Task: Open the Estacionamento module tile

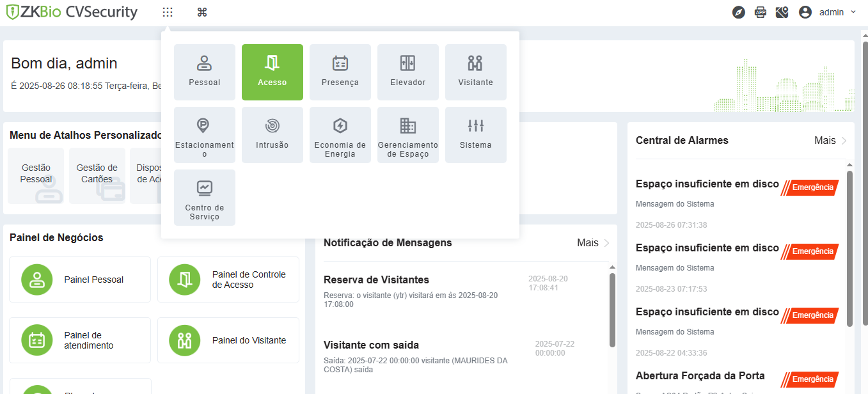Action: (x=205, y=135)
